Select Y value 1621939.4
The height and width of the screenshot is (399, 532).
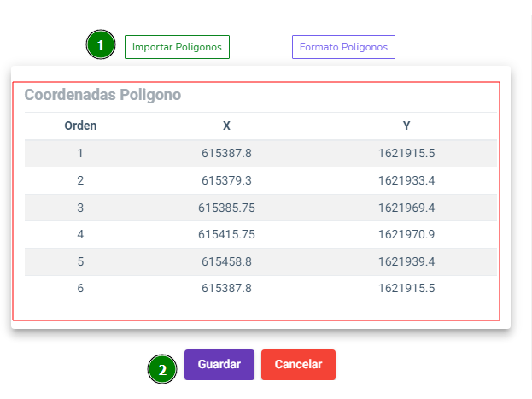click(x=406, y=261)
